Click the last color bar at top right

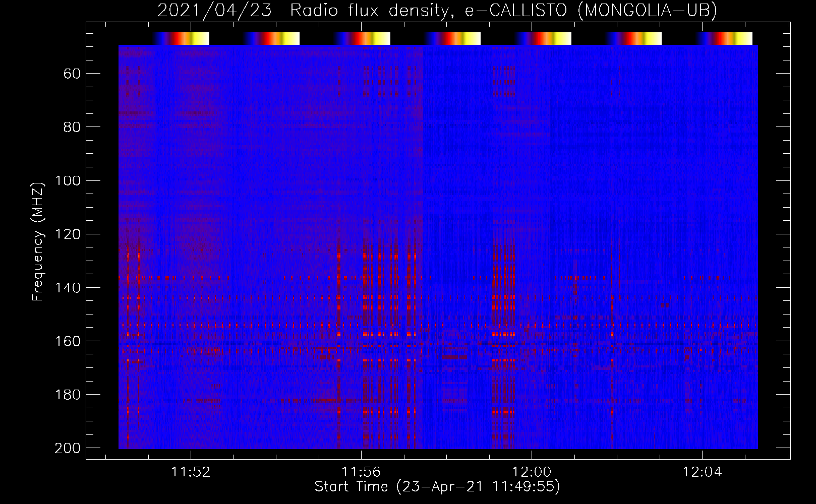pyautogui.click(x=725, y=38)
